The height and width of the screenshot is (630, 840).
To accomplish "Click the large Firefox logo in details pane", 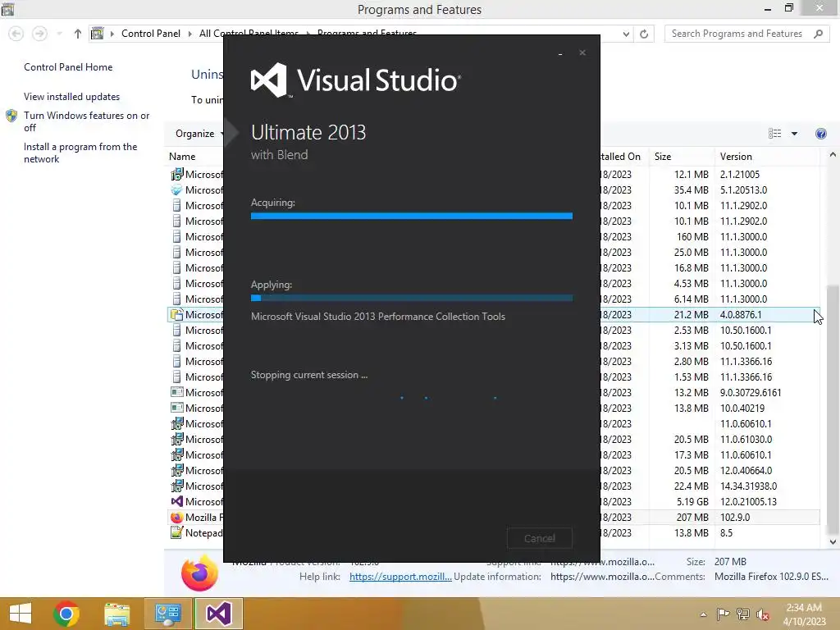I will point(199,573).
